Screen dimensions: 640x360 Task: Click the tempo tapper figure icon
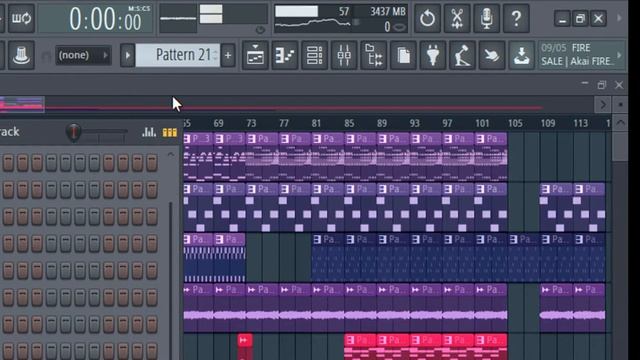pos(462,55)
